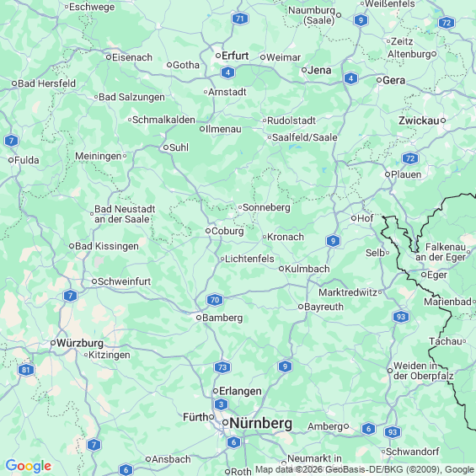Select the A3 highway shield near Fürth

click(x=222, y=404)
